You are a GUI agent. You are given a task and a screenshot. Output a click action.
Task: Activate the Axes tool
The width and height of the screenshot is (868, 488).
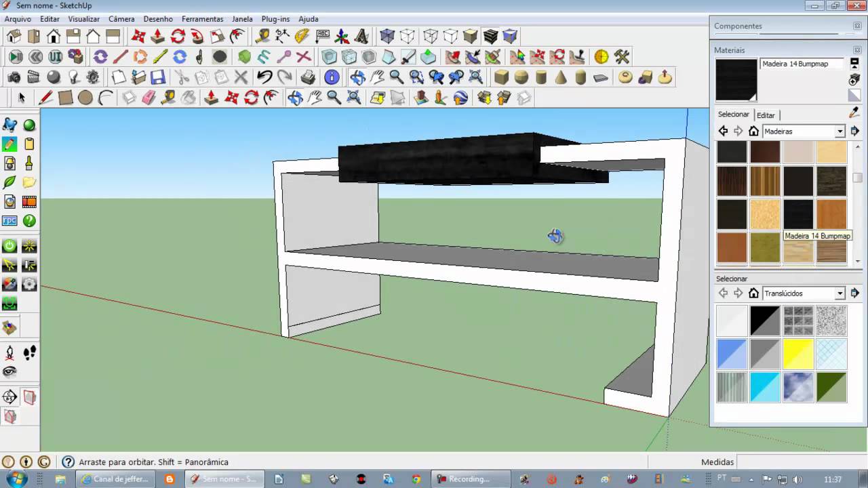[x=342, y=36]
